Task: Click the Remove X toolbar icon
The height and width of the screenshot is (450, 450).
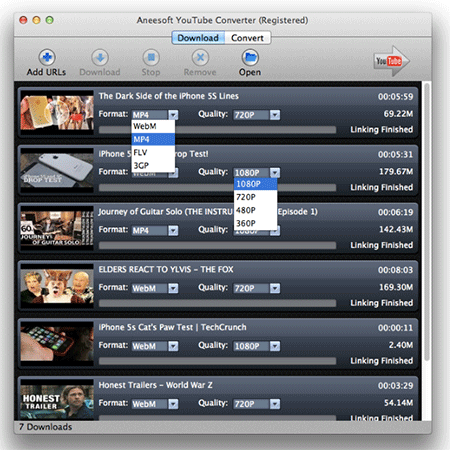Action: (x=200, y=57)
